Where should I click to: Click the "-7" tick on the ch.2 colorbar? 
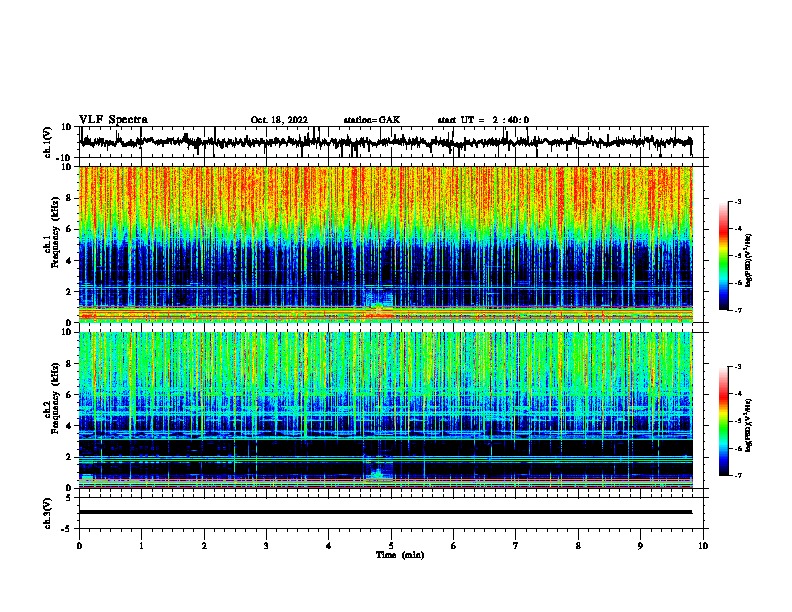coord(738,475)
